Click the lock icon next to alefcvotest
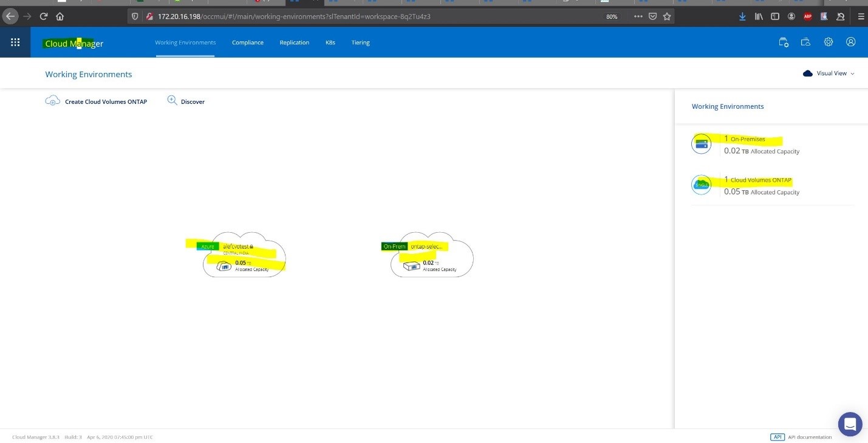This screenshot has width=868, height=443. coord(251,246)
